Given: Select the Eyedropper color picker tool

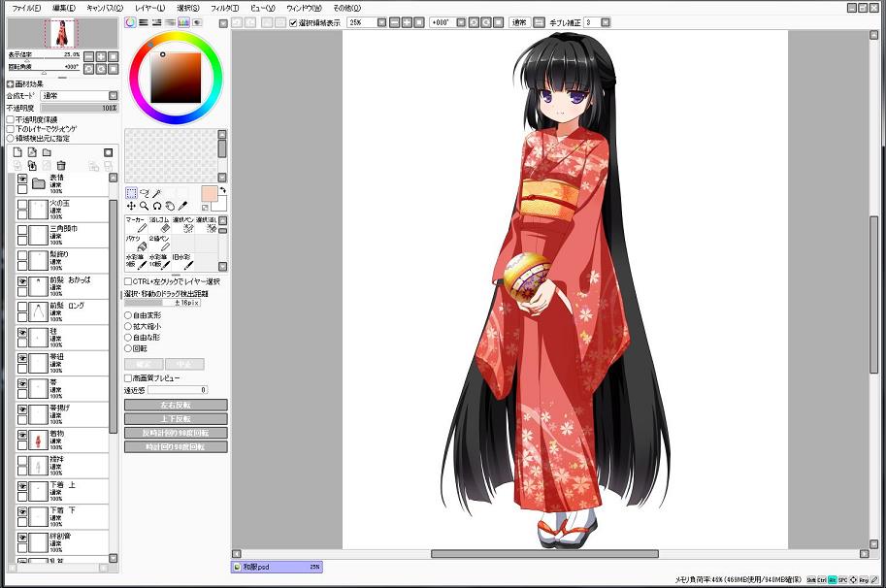Looking at the screenshot, I should coord(182,206).
